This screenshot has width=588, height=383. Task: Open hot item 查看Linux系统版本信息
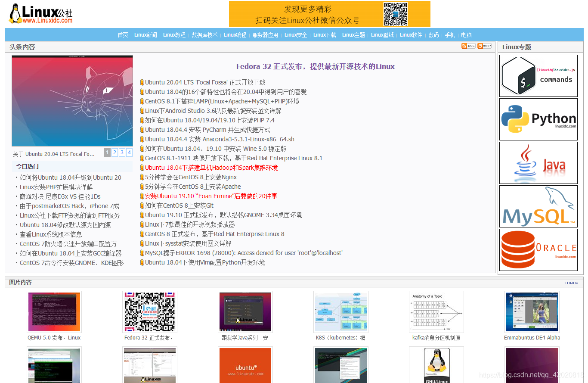(x=51, y=234)
